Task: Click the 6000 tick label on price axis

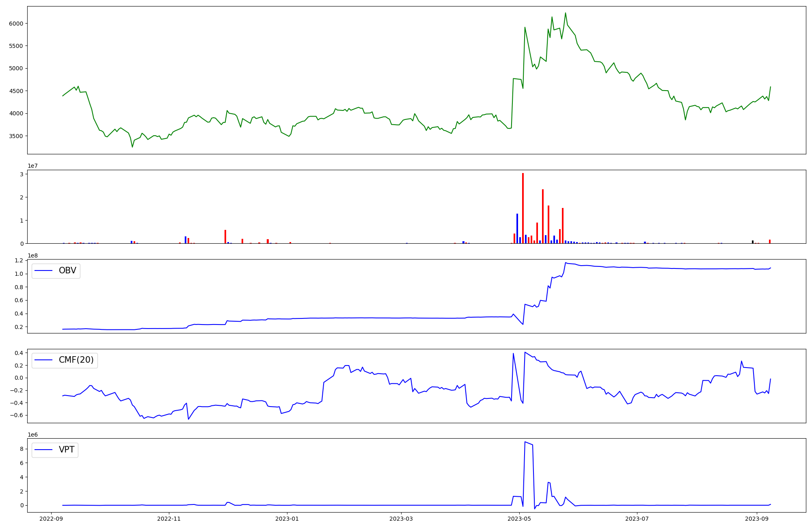Action: click(x=16, y=24)
